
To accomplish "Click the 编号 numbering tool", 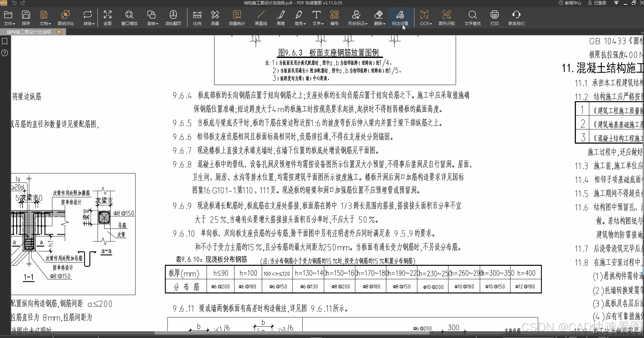I will [x=334, y=18].
